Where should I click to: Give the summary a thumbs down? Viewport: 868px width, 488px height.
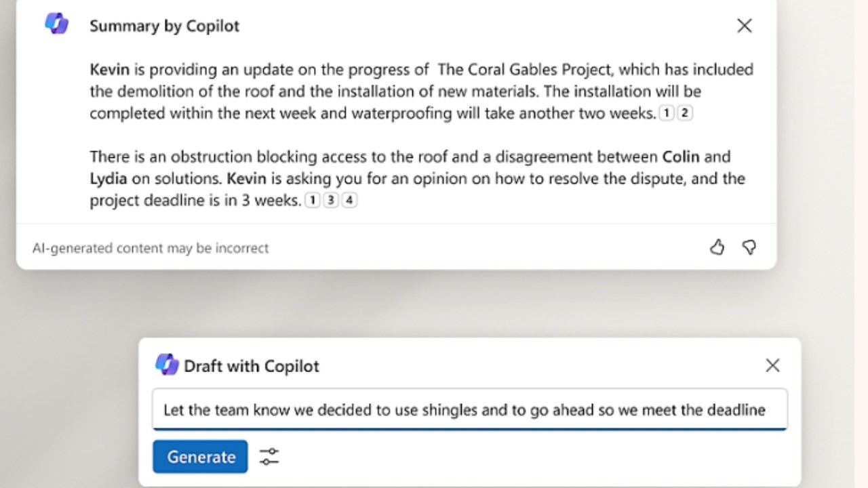pyautogui.click(x=749, y=247)
